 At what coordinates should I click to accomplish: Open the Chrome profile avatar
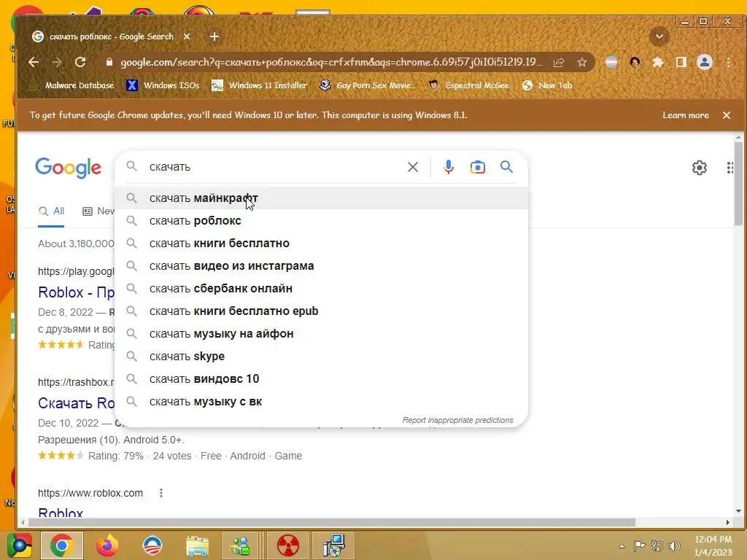point(705,63)
